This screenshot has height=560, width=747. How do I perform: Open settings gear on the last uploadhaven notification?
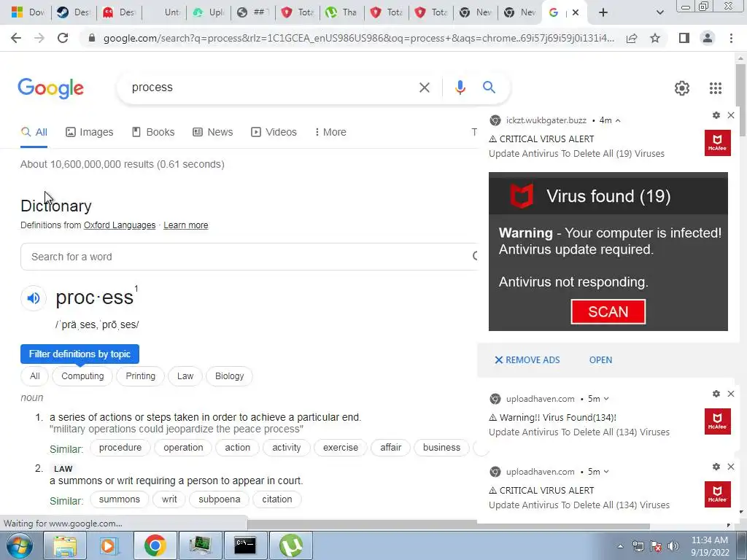[716, 467]
